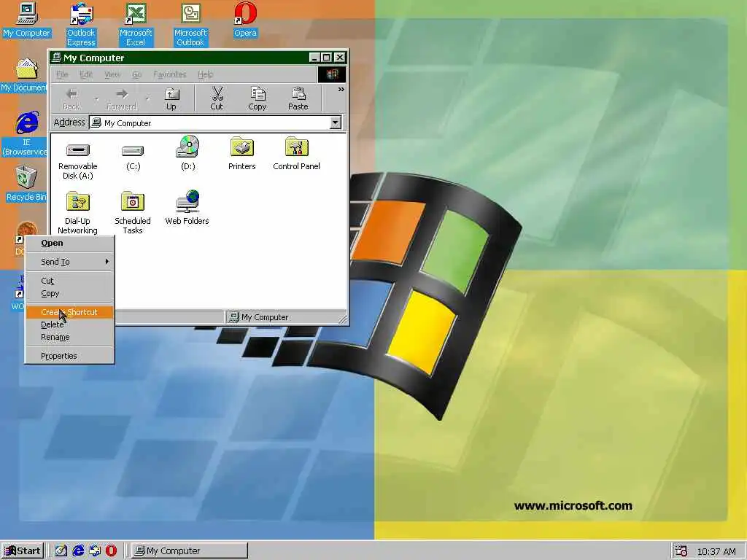Open the Edit menu
Screen dimensions: 747x560
(x=86, y=74)
